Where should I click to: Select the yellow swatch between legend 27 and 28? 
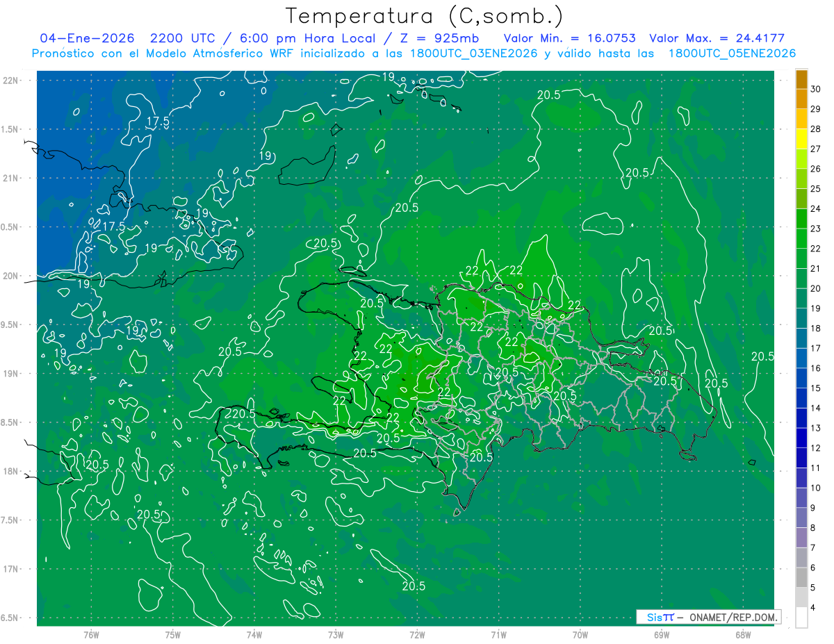point(801,140)
